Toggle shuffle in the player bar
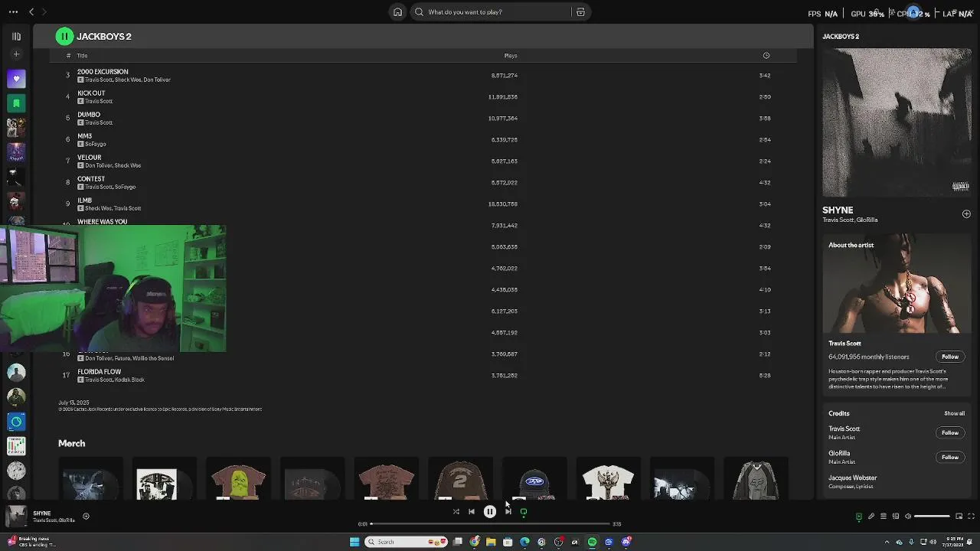This screenshot has height=551, width=980. point(456,512)
